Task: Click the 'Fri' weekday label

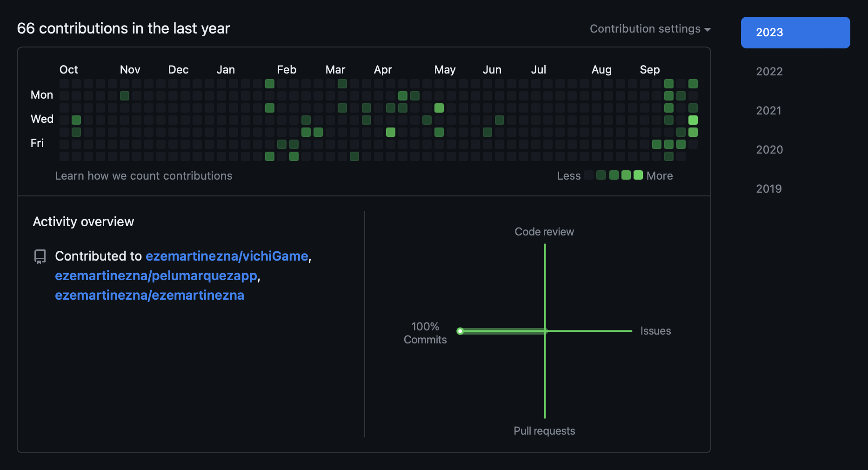Action: pos(37,143)
